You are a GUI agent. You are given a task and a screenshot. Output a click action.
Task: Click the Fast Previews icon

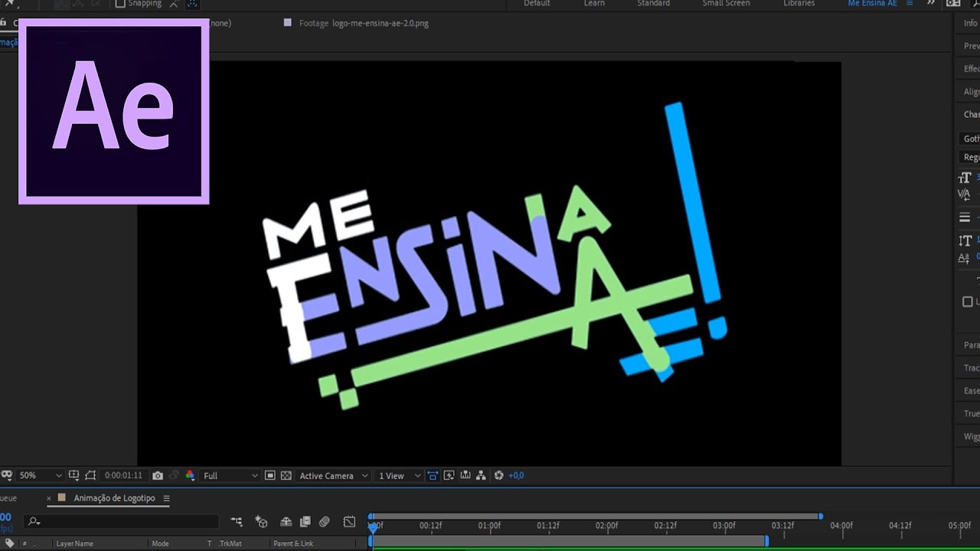click(x=449, y=475)
